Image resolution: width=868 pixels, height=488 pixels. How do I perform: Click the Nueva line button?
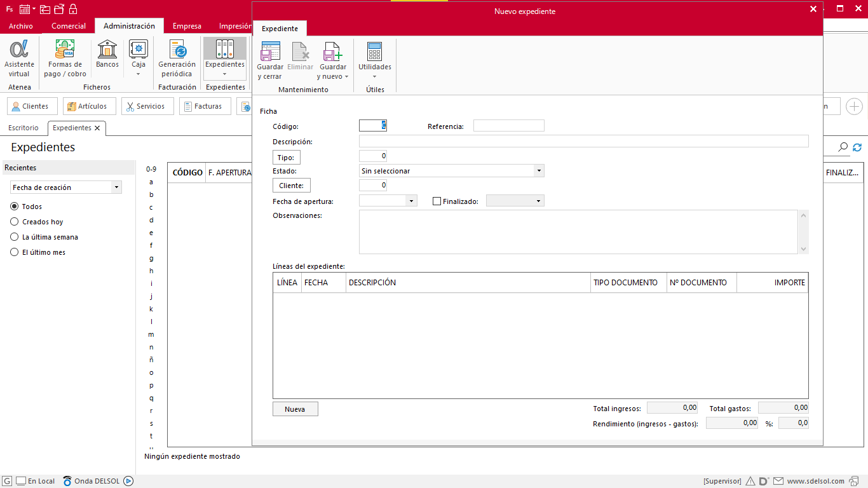[295, 409]
